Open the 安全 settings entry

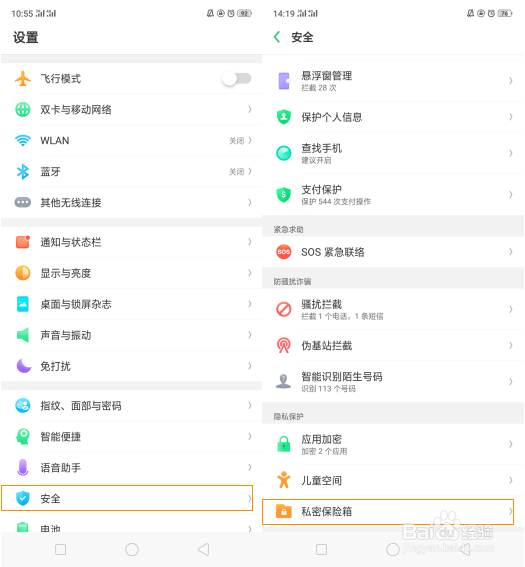[127, 498]
